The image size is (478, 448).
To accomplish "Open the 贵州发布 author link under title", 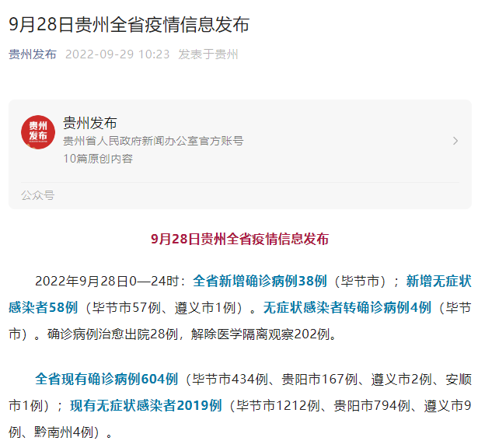I will click(33, 54).
